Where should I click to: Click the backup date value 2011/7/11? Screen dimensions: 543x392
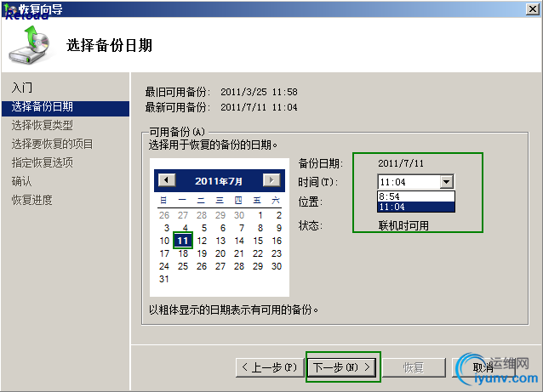pyautogui.click(x=401, y=163)
